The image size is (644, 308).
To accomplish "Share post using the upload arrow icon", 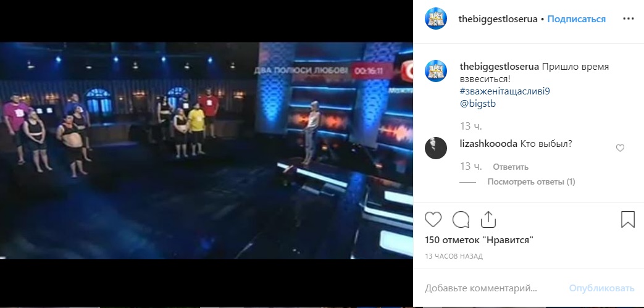I will coord(488,219).
